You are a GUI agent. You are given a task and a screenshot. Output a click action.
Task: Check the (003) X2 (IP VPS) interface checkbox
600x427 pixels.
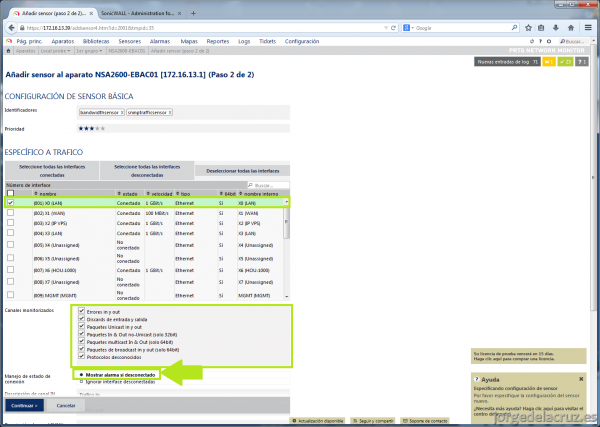10,223
